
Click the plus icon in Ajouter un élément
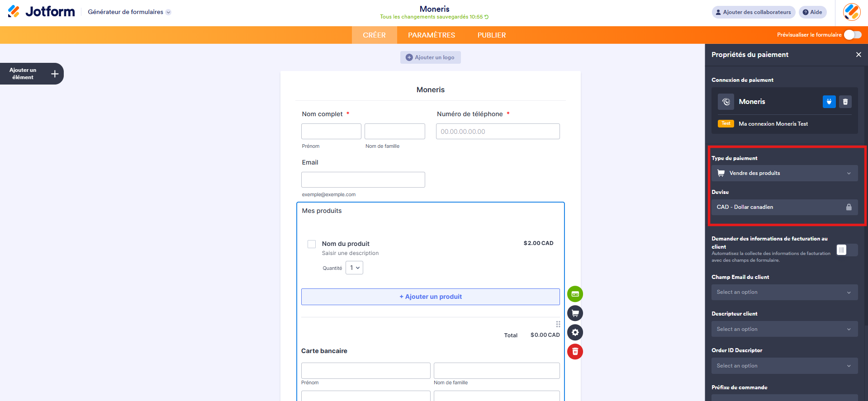click(55, 74)
